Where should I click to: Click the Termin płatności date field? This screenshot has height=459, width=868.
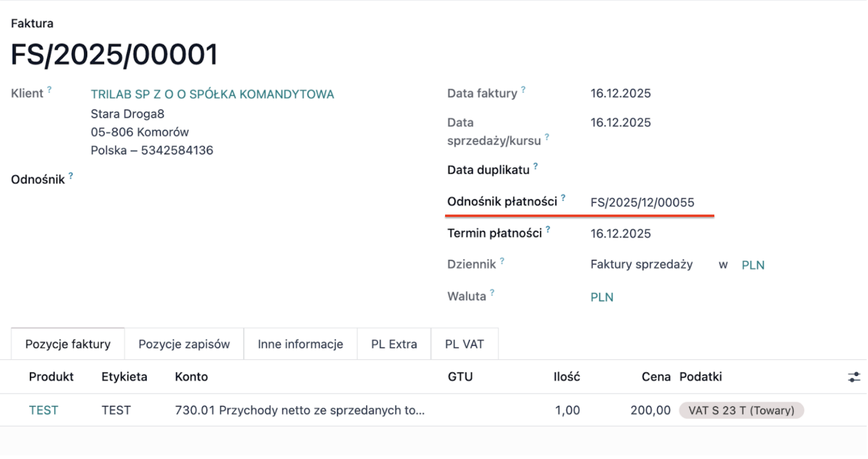[x=620, y=234]
